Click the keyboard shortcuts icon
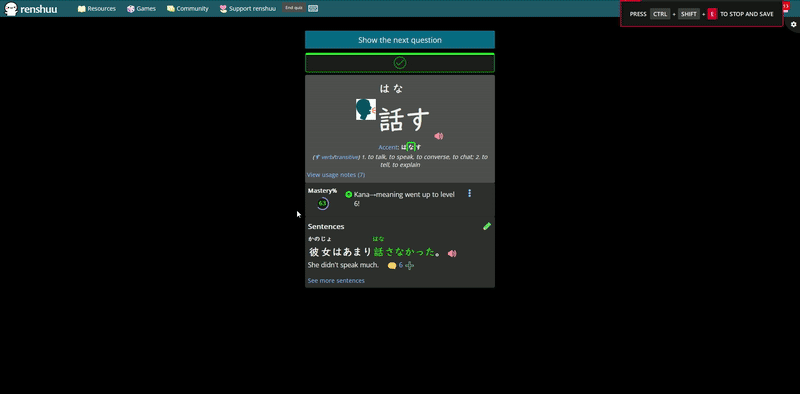This screenshot has height=394, width=800. [x=313, y=8]
